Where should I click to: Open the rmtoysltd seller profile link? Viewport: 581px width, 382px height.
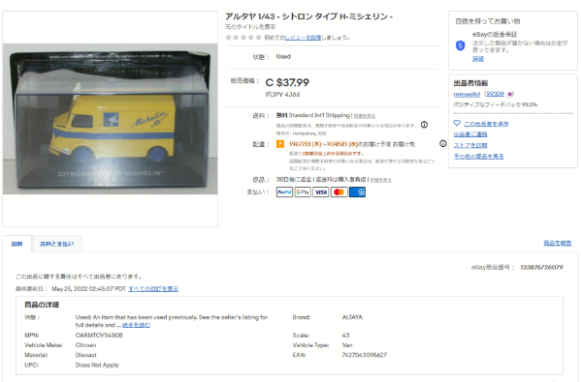tap(467, 94)
